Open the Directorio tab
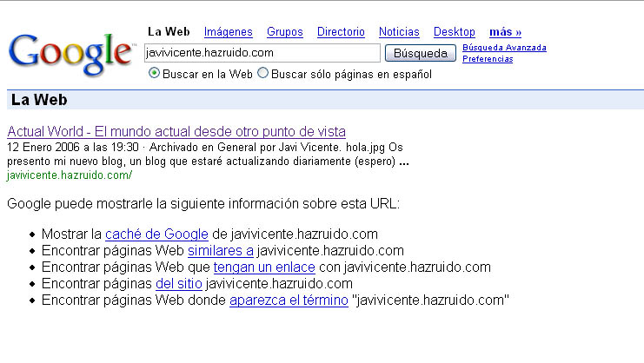Viewport: 644px width, 363px height. pos(341,32)
